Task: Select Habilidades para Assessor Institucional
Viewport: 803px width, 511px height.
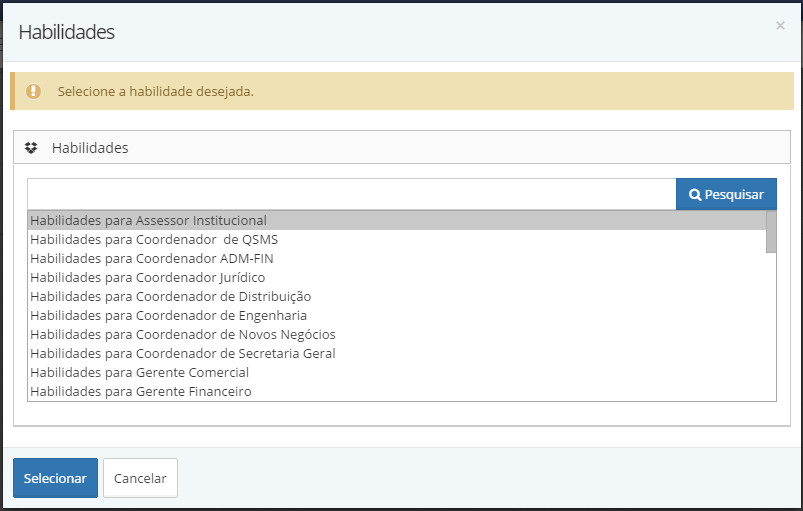Action: pyautogui.click(x=397, y=220)
